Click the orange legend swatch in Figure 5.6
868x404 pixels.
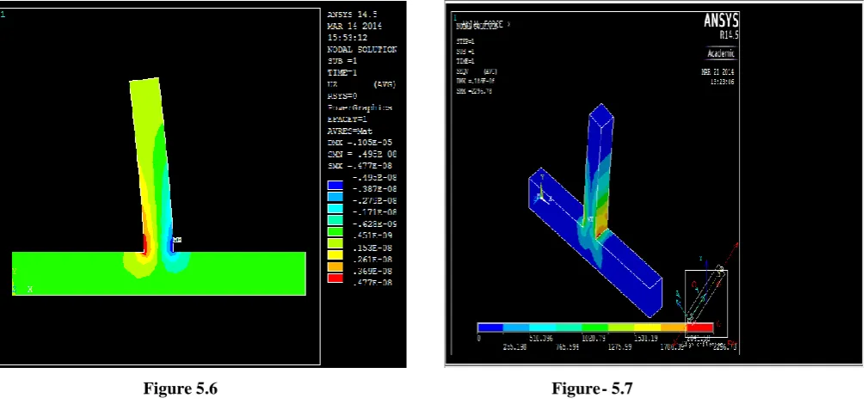point(336,266)
